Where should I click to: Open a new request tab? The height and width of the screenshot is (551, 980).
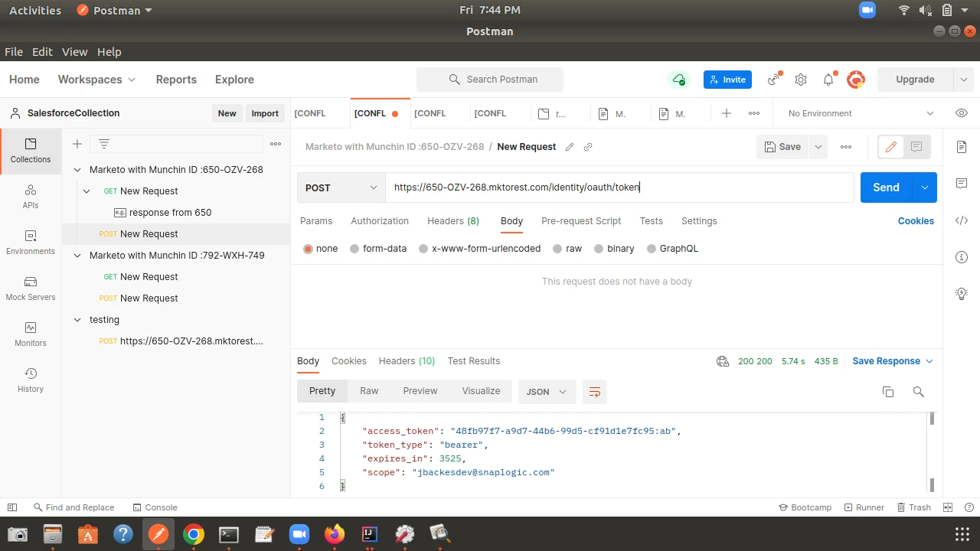click(727, 113)
